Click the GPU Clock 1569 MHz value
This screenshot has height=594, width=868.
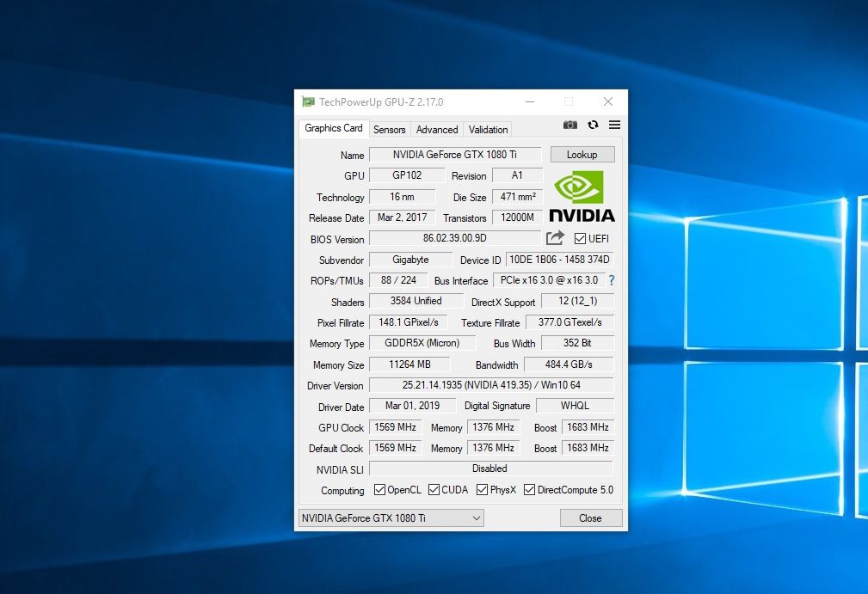tap(395, 427)
